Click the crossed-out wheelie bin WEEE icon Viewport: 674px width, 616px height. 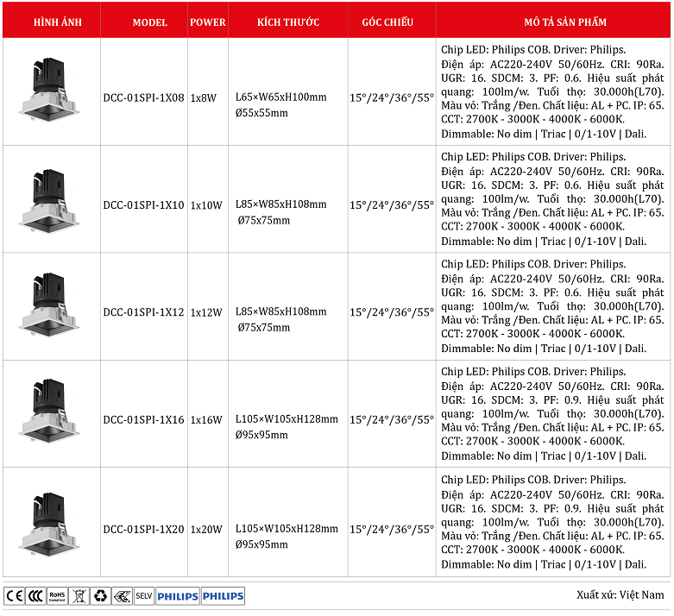[x=79, y=596]
